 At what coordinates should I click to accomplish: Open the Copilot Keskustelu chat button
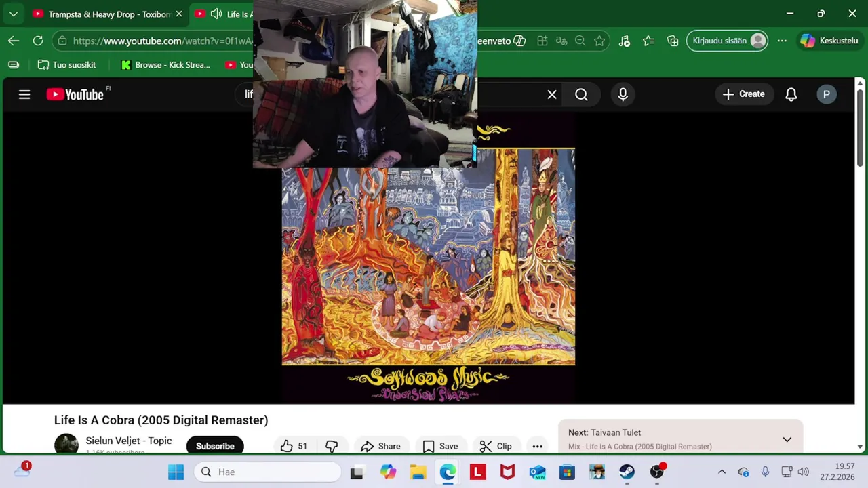pyautogui.click(x=830, y=41)
